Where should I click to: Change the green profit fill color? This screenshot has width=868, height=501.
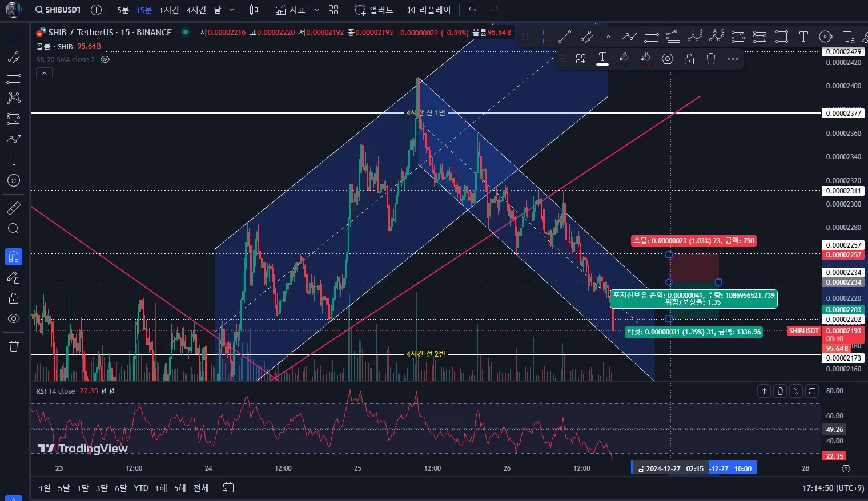click(624, 59)
